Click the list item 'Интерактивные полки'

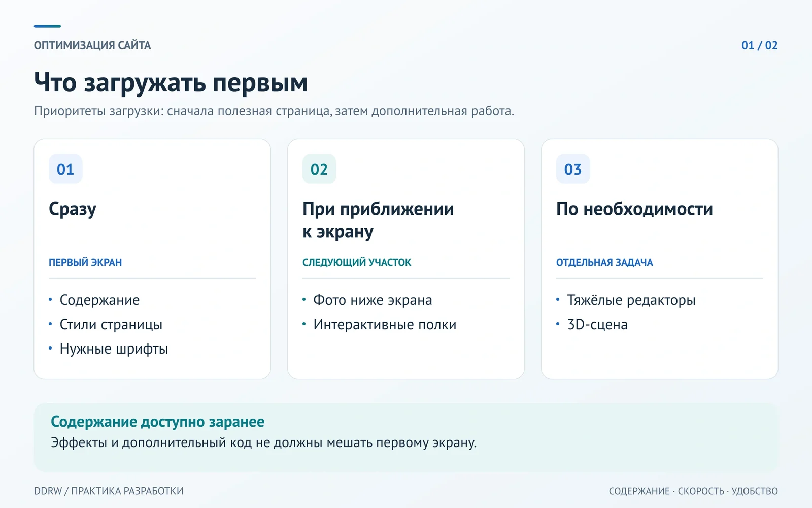(385, 324)
